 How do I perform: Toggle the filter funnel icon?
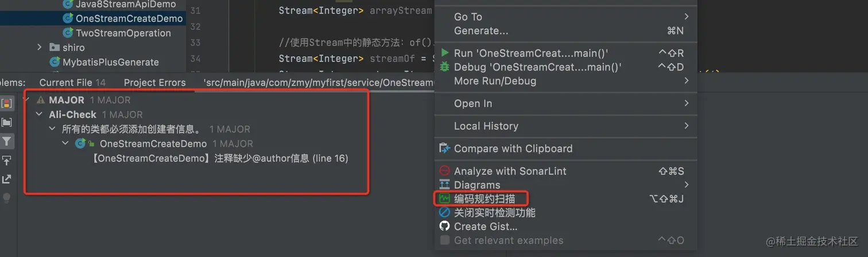click(x=7, y=141)
